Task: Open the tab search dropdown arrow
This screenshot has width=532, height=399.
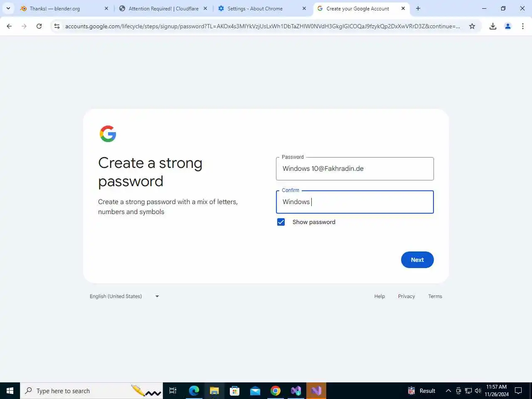Action: click(8, 8)
